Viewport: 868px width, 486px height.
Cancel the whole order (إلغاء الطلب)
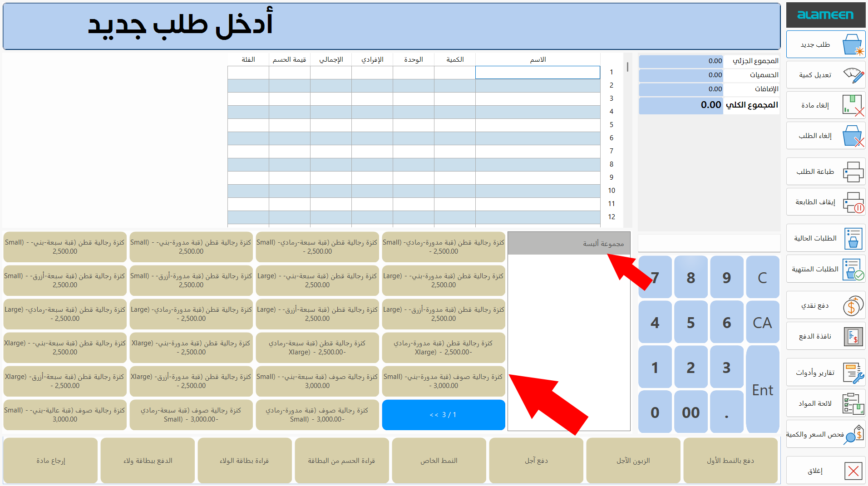point(825,135)
